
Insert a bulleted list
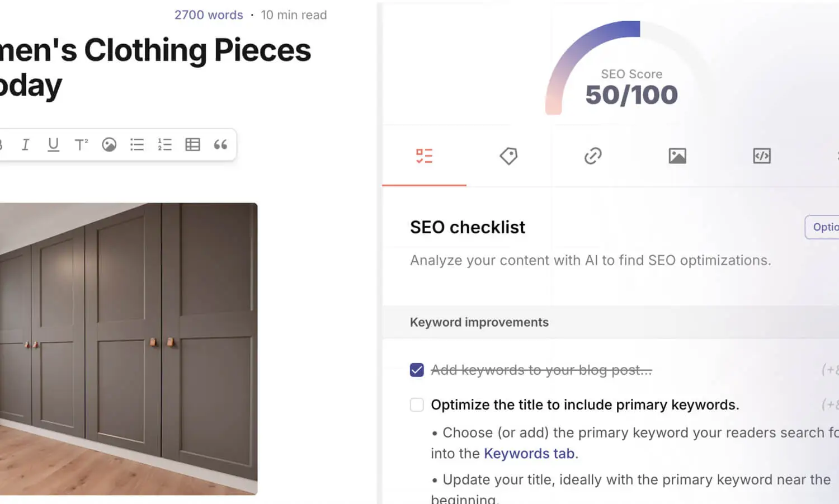click(137, 145)
